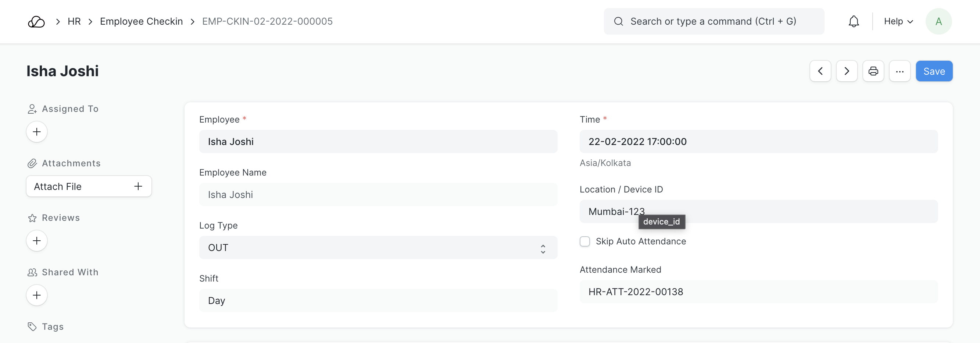Focus the search command bar
Viewport: 980px width, 343px height.
point(713,22)
